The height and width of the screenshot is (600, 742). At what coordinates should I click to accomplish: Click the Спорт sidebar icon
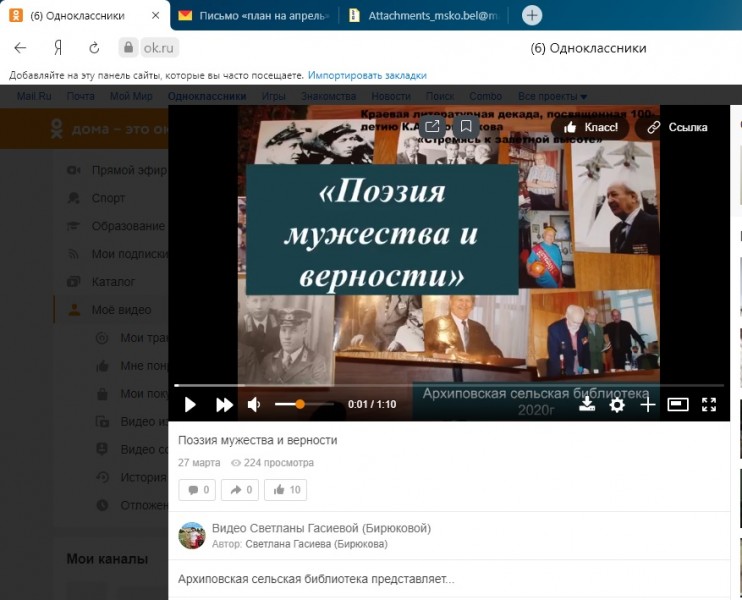(x=73, y=198)
